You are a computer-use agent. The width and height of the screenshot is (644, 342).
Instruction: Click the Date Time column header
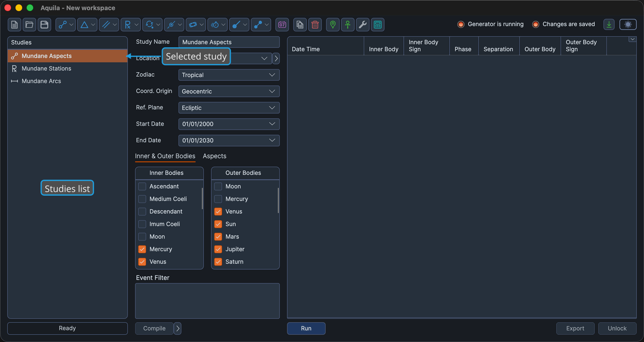point(326,46)
